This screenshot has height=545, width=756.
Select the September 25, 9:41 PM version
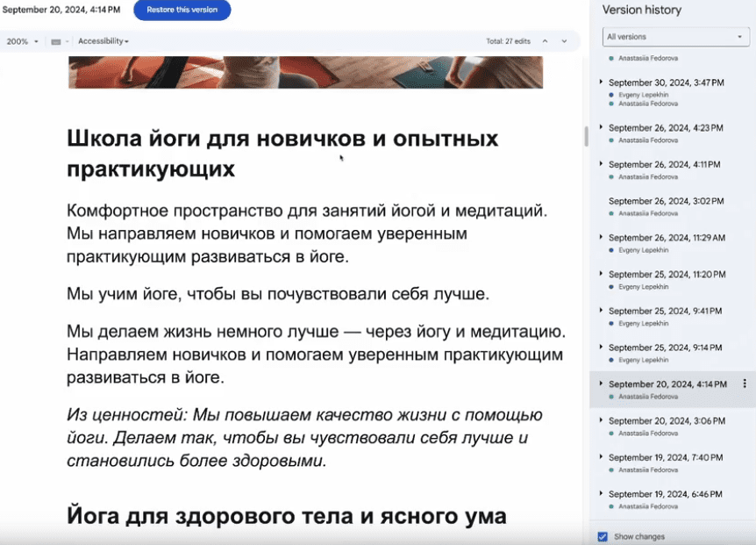pos(664,311)
